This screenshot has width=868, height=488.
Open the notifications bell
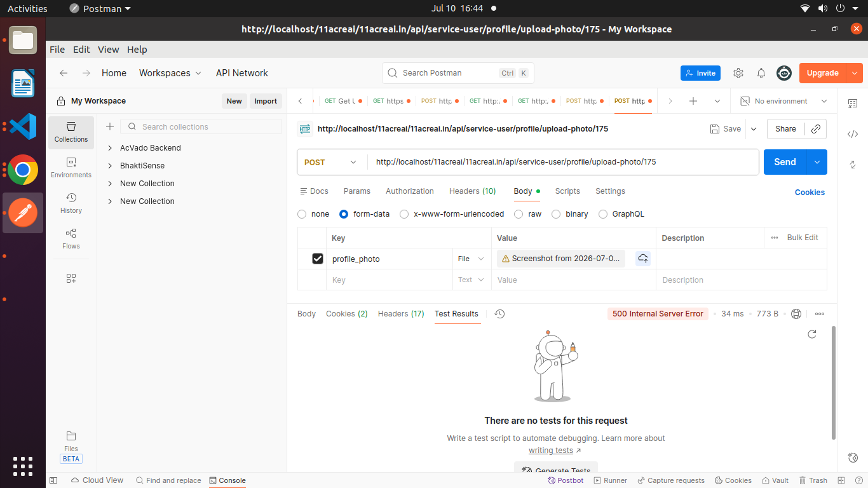(x=761, y=73)
